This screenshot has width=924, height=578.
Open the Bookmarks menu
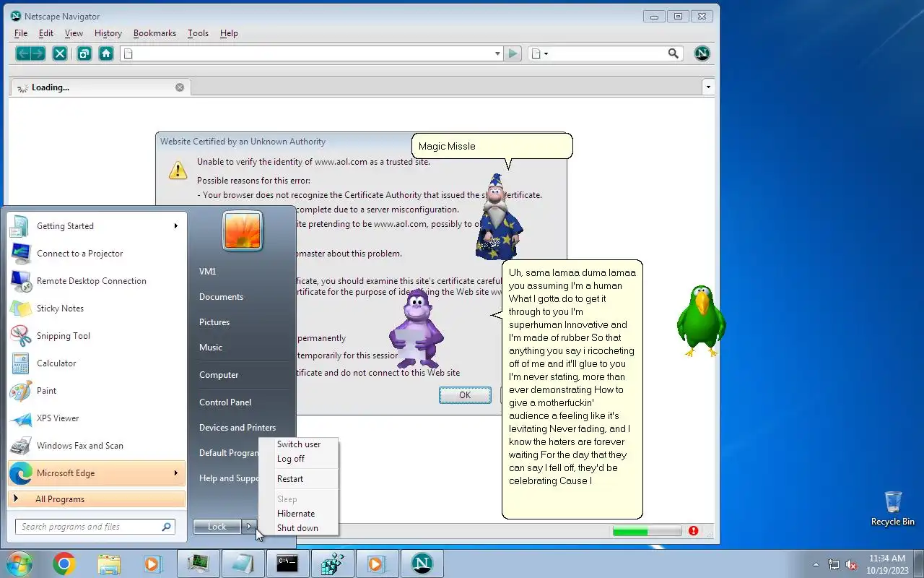coord(154,33)
